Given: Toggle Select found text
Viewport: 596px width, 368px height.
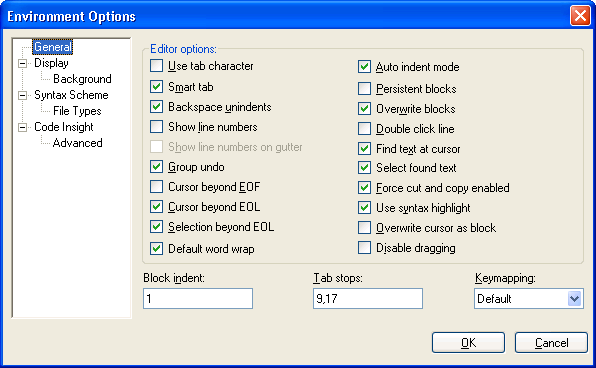Looking at the screenshot, I should pos(364,168).
